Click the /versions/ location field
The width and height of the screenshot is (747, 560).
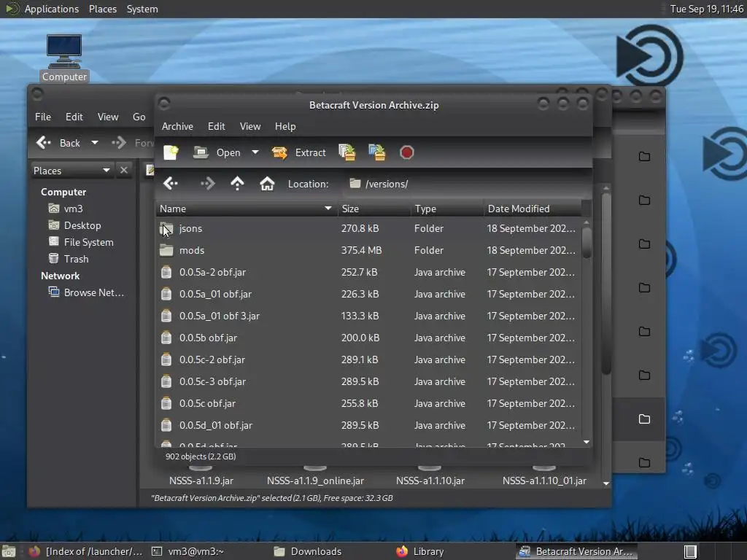[466, 184]
